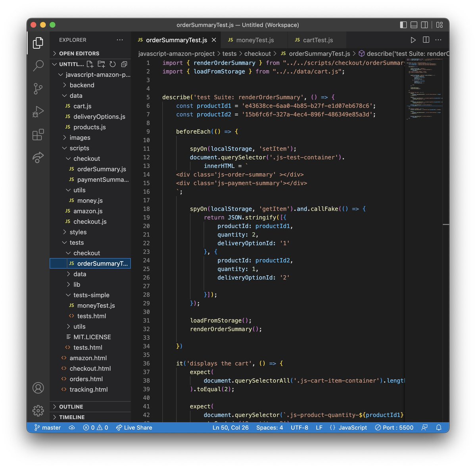The height and width of the screenshot is (468, 476).
Task: Open the Search view in the activity bar
Action: (x=38, y=65)
